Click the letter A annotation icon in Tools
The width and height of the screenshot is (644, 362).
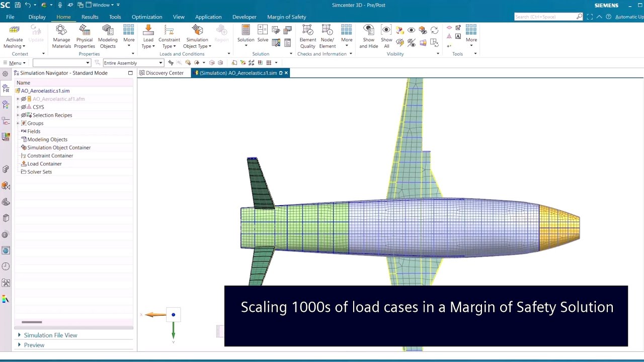[x=458, y=36]
